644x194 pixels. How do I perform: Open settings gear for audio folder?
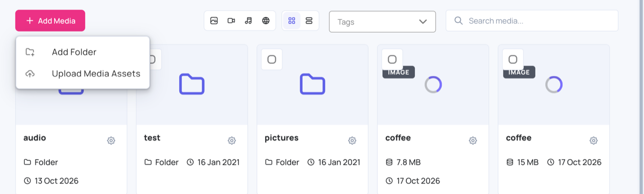point(111,140)
